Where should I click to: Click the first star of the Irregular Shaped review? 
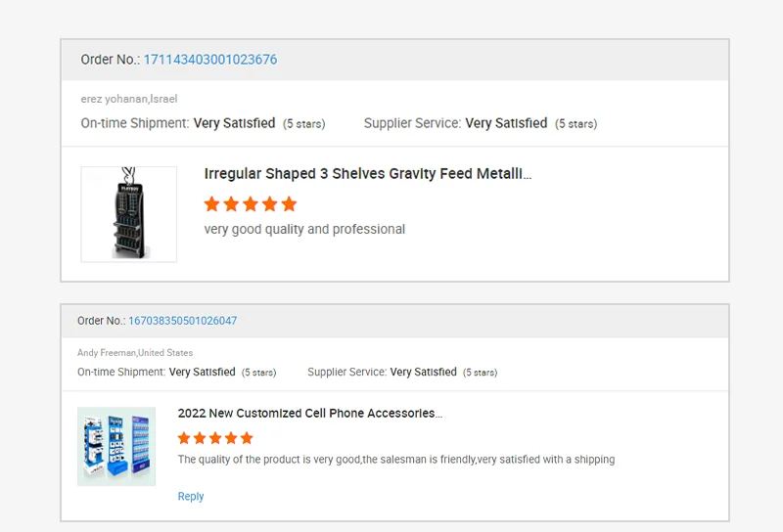pos(211,204)
